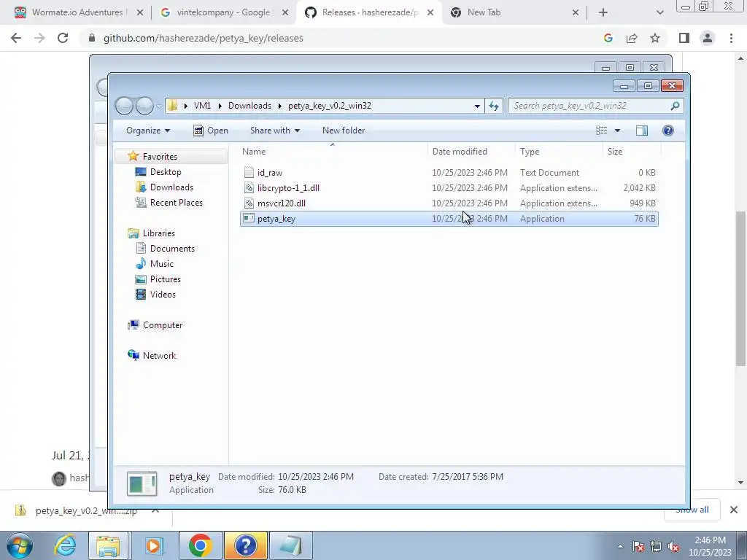The width and height of the screenshot is (747, 560).
Task: Select the libcrypto-1_1.dll file
Action: pos(449,187)
